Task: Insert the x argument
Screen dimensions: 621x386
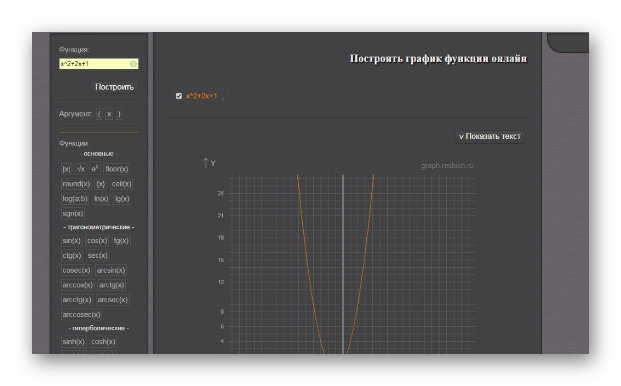Action: tap(109, 114)
